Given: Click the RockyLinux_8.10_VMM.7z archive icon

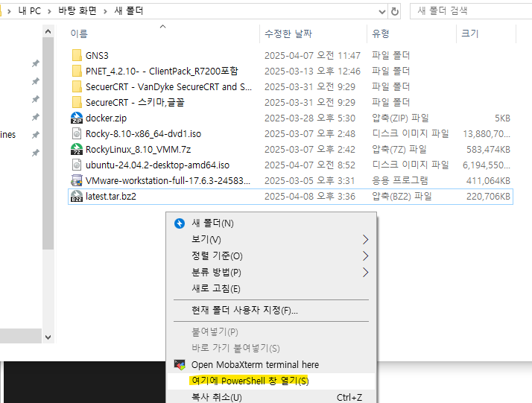Looking at the screenshot, I should click(x=77, y=149).
